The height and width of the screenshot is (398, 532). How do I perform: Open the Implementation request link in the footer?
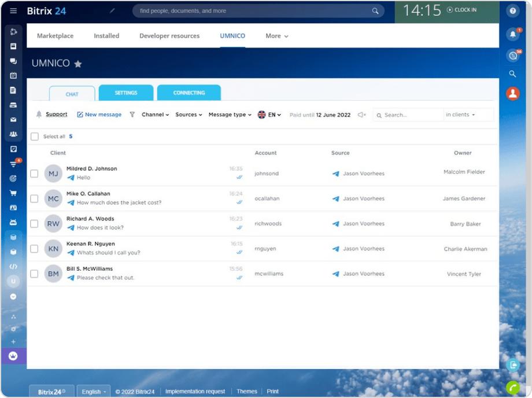(195, 391)
